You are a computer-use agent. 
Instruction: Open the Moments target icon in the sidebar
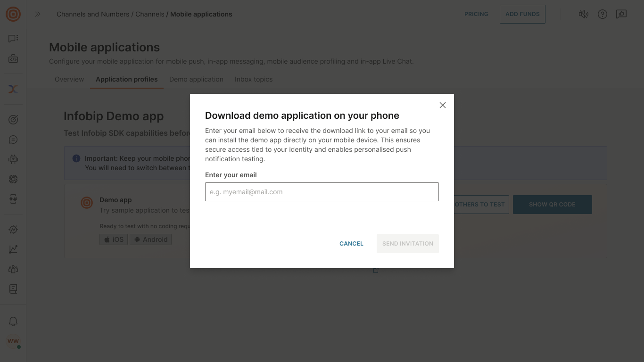click(13, 119)
